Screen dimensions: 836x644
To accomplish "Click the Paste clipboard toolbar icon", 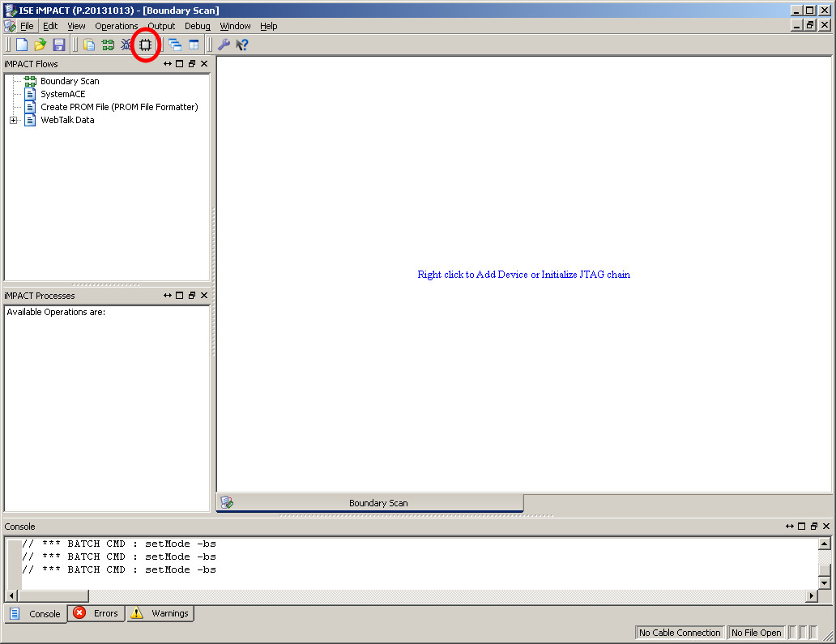I will coord(89,45).
